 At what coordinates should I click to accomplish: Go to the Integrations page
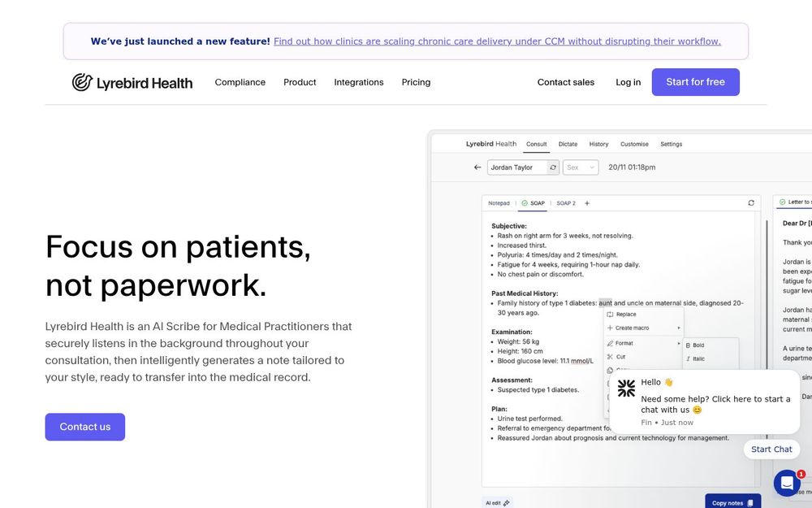(x=358, y=82)
